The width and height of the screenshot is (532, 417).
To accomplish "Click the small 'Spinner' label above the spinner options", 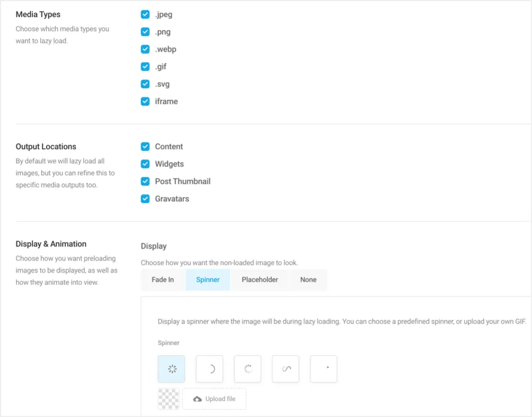I will [x=168, y=343].
